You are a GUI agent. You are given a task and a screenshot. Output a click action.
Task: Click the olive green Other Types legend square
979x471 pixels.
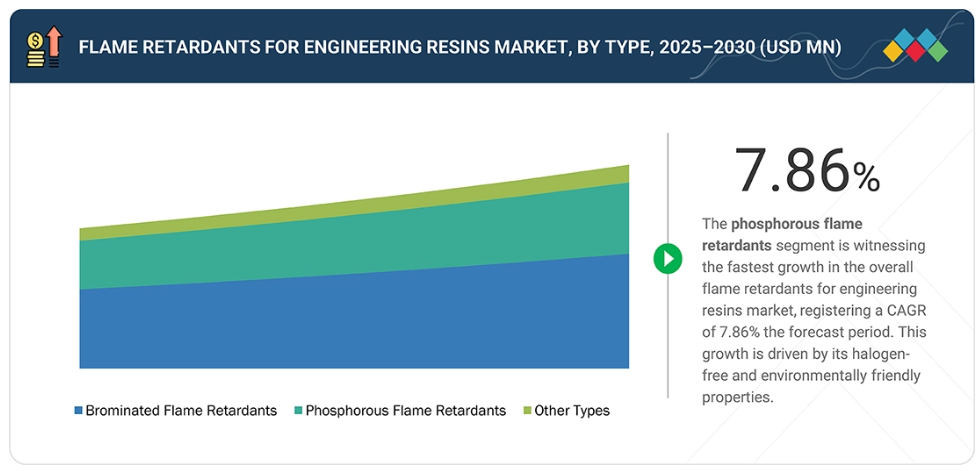[x=526, y=411]
